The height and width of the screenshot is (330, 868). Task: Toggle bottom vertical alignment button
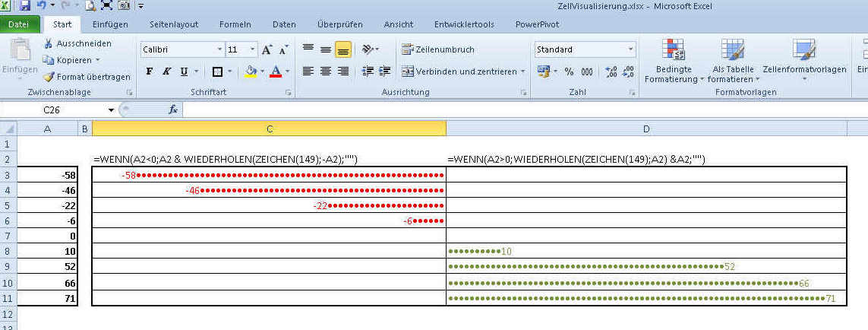[342, 50]
